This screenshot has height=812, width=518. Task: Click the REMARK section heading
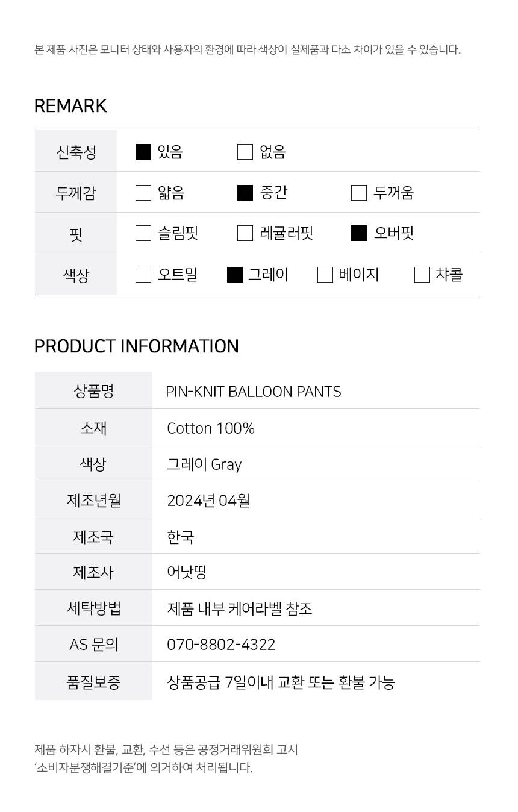click(x=70, y=106)
